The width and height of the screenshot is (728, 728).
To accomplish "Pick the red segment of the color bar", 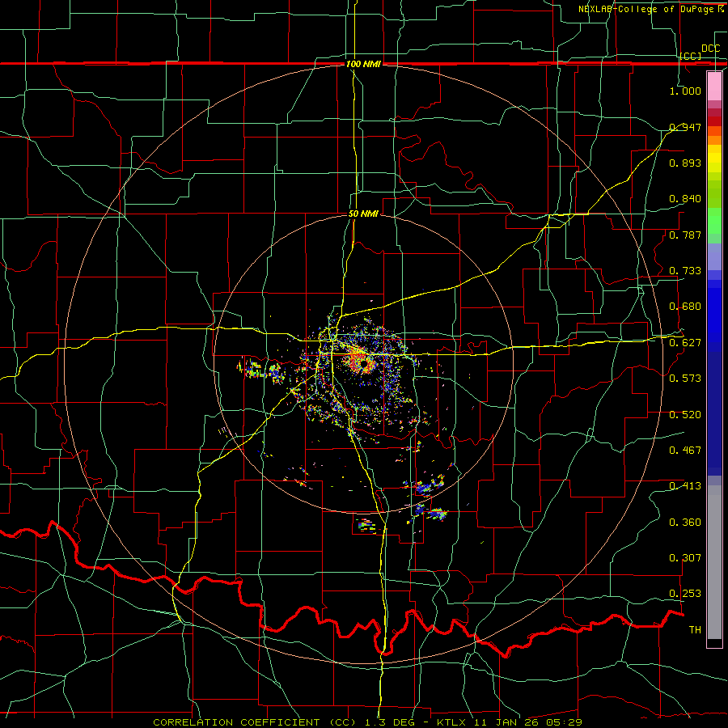I will [714, 121].
